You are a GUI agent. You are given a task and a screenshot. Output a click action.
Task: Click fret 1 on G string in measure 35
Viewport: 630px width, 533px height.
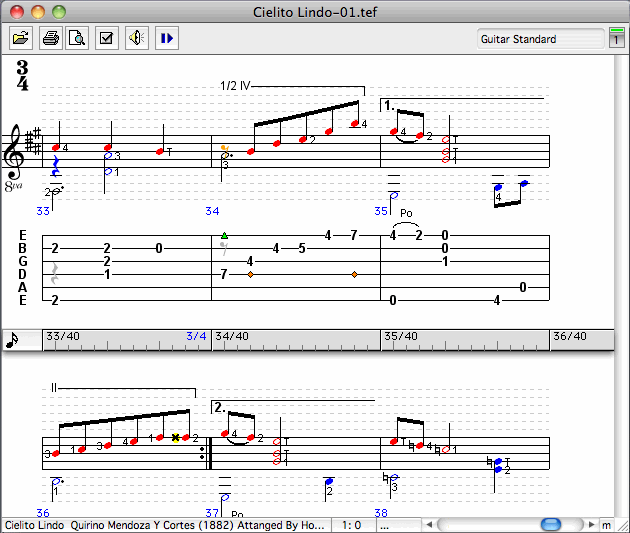(x=445, y=261)
